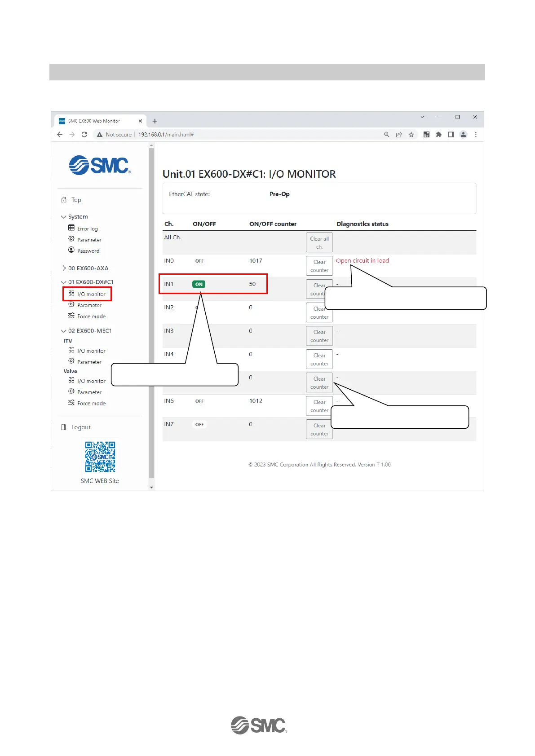Screen dimensions: 535x756
Task: Click the tab search chevron in title bar
Action: click(422, 117)
